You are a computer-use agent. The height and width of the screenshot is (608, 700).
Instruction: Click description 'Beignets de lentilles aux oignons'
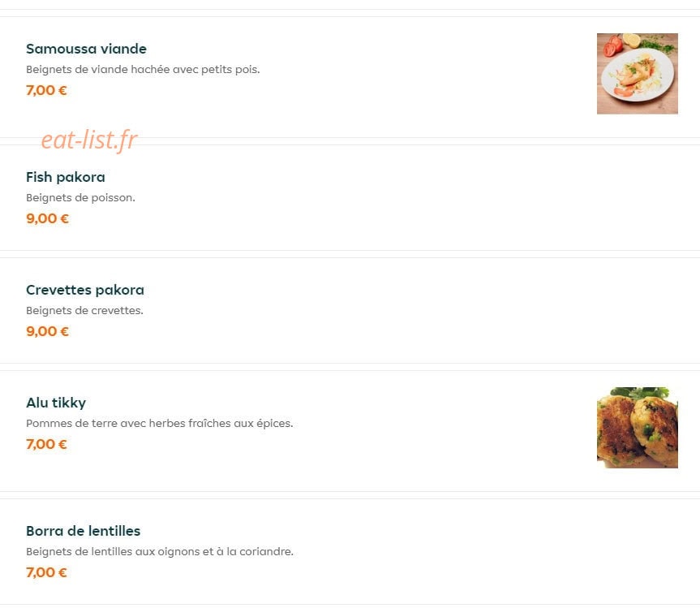pyautogui.click(x=114, y=552)
